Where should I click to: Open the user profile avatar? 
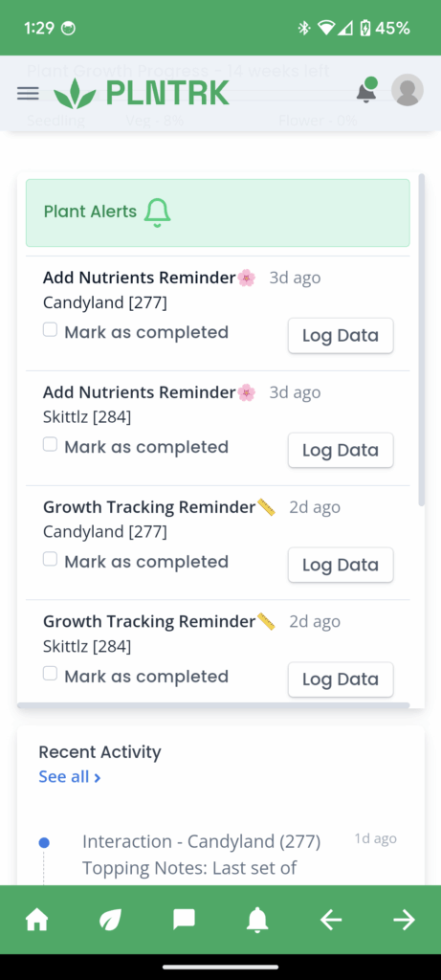408,90
